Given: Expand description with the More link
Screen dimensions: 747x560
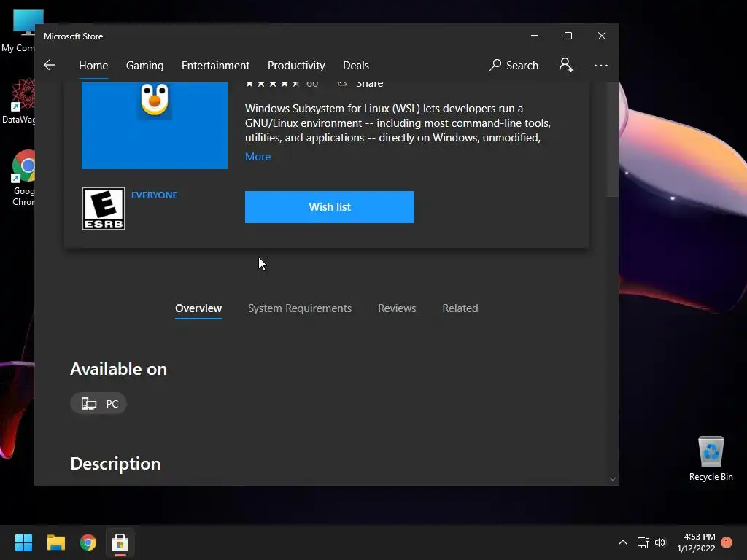Looking at the screenshot, I should (x=258, y=157).
